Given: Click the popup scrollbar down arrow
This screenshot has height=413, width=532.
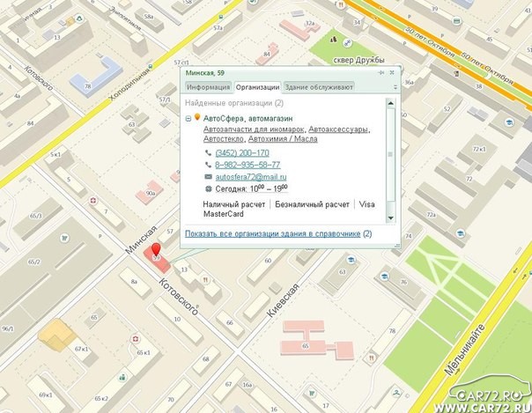Looking at the screenshot, I should point(390,218).
